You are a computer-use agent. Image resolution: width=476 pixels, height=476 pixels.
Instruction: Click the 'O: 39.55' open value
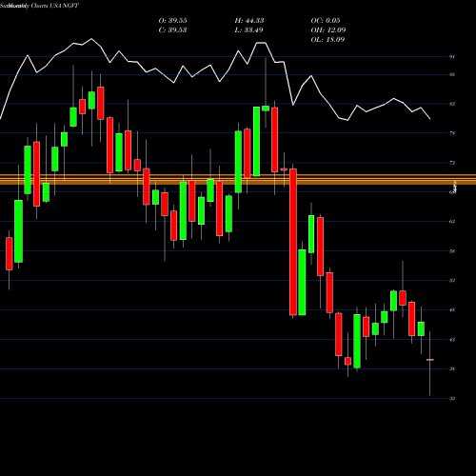tap(172, 21)
